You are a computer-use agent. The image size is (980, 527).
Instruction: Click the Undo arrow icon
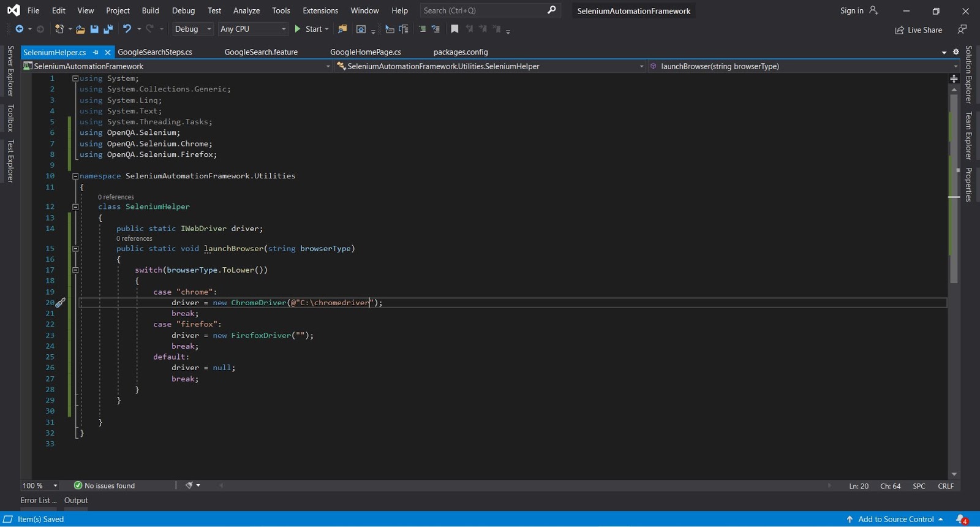coord(127,29)
